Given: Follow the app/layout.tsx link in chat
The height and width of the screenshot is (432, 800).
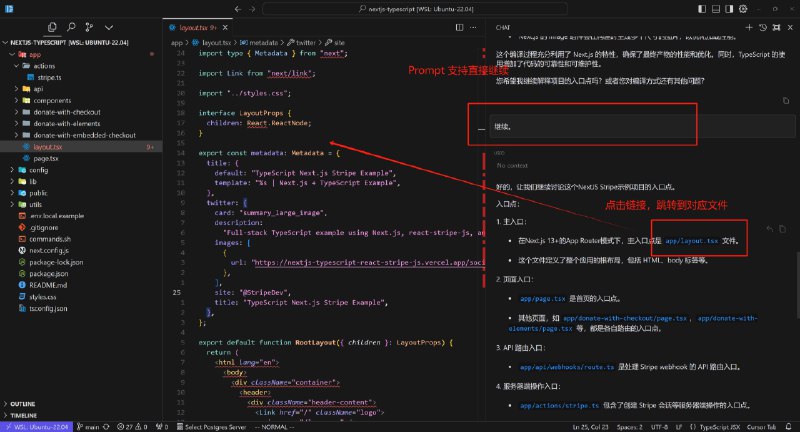Looking at the screenshot, I should [x=691, y=241].
